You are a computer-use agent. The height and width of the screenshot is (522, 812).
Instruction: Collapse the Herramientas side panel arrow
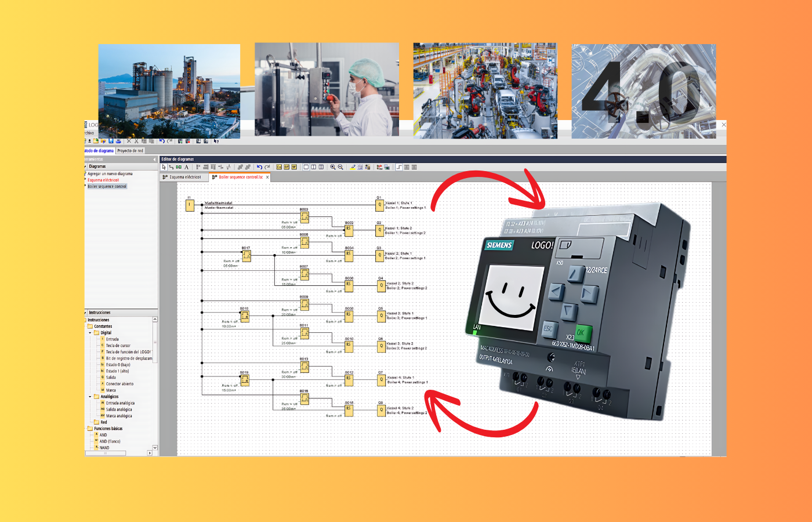point(154,159)
